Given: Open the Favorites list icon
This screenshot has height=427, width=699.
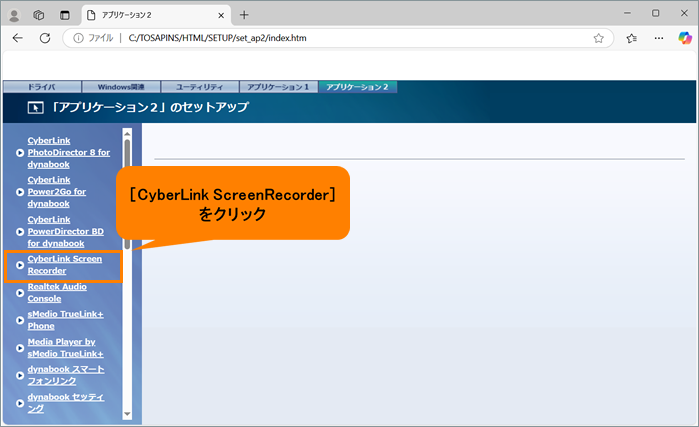Looking at the screenshot, I should [x=631, y=38].
